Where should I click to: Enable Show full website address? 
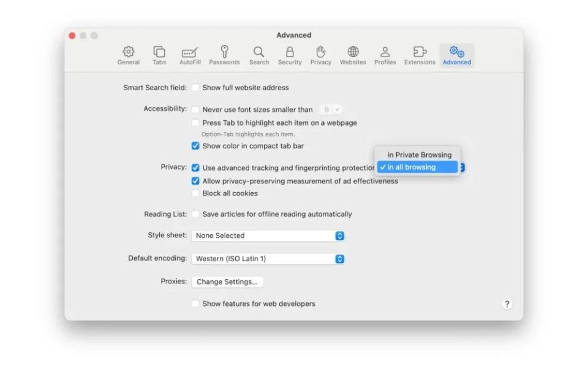click(x=195, y=88)
